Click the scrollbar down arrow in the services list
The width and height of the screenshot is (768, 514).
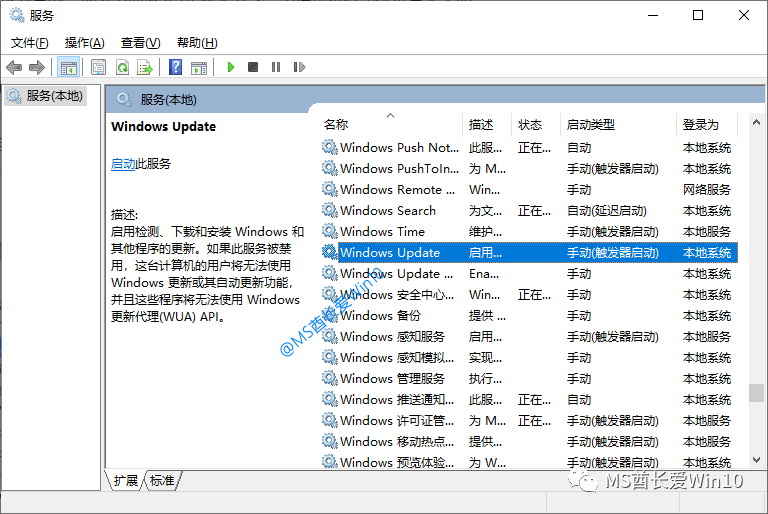(756, 460)
